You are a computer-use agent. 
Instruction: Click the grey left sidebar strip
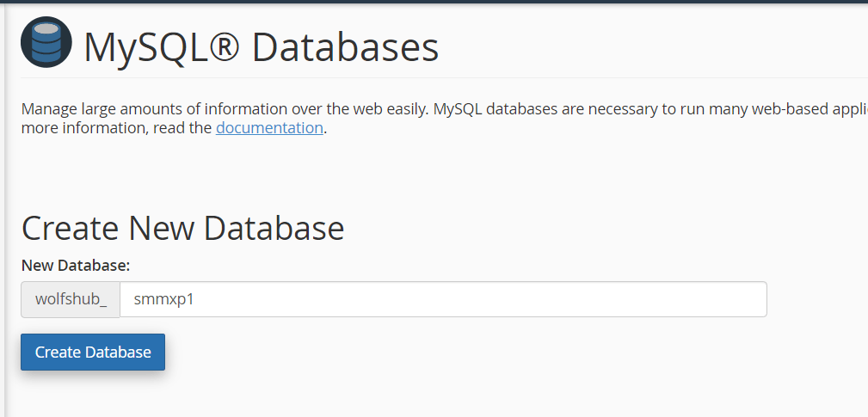point(3,215)
